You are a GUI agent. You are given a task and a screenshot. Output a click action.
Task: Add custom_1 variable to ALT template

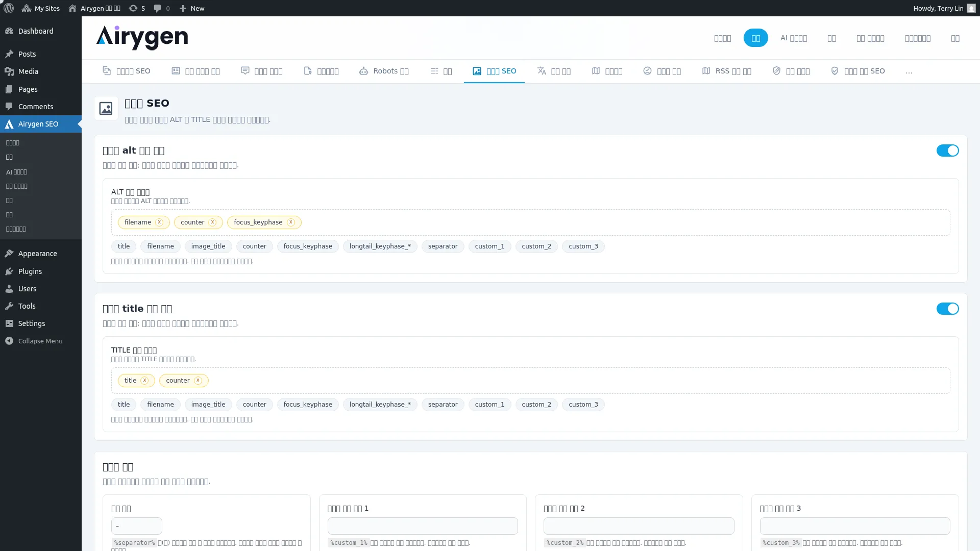[489, 246]
